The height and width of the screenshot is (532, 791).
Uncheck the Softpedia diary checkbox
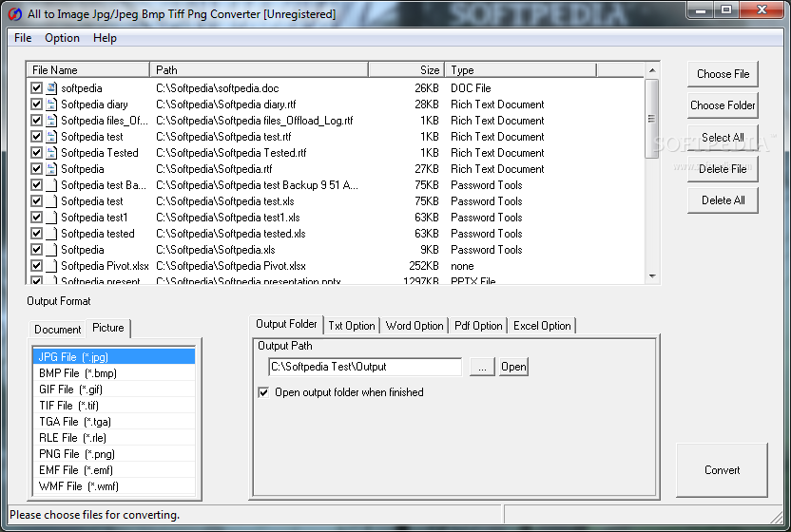[36, 104]
